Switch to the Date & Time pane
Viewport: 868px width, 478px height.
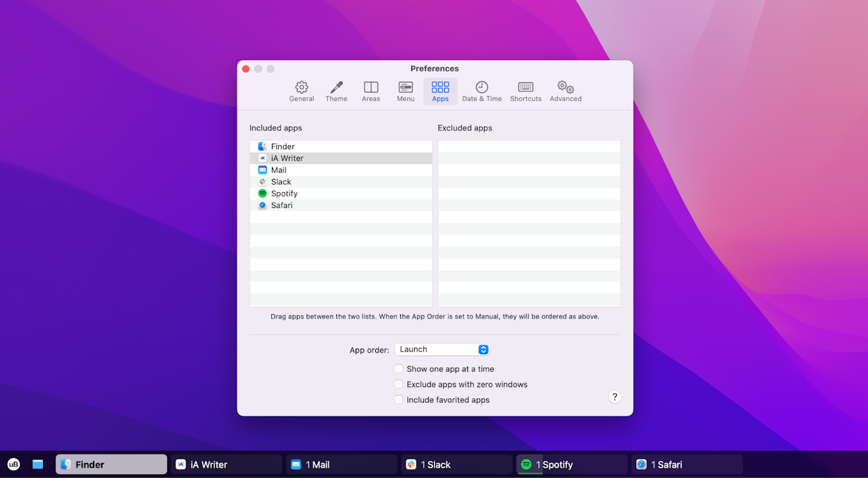click(x=482, y=91)
